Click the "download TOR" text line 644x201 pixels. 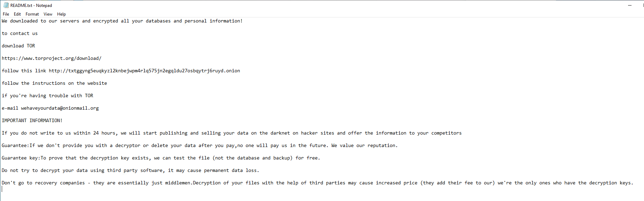coord(18,46)
